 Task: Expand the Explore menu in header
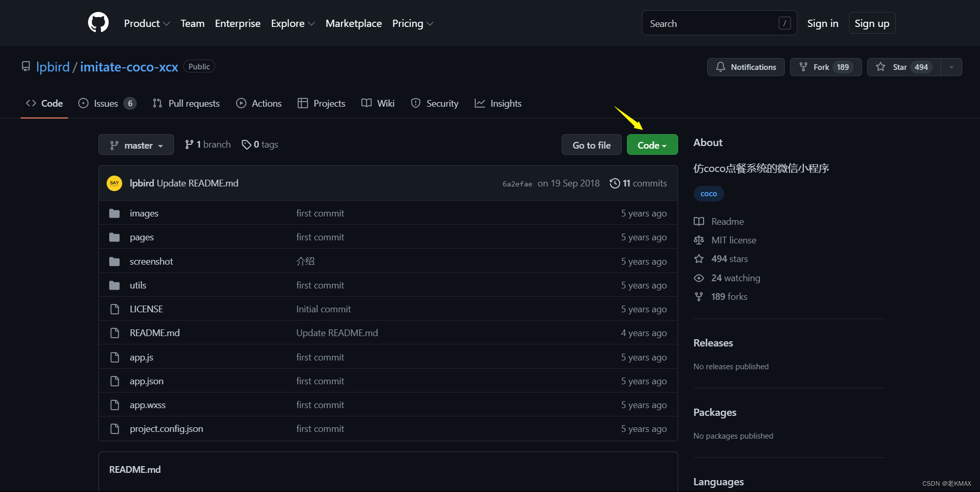(292, 23)
